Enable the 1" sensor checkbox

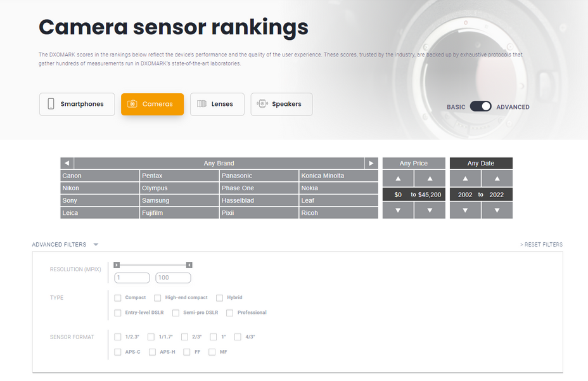(214, 337)
